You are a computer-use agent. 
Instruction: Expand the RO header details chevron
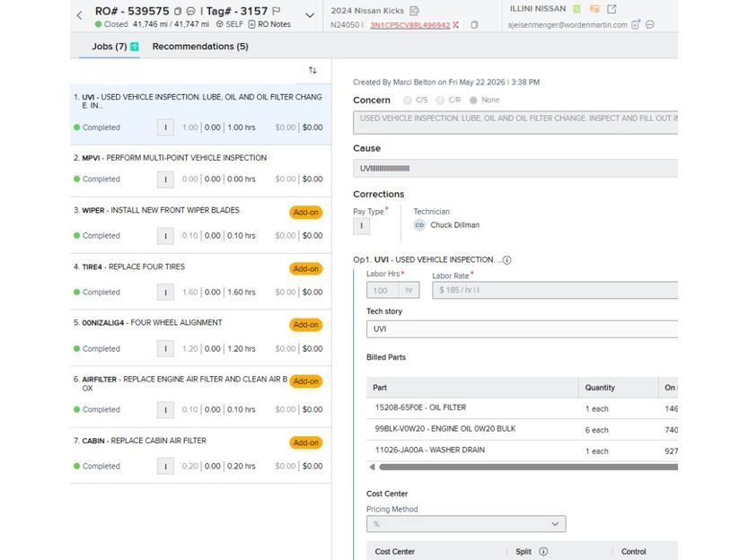[x=310, y=15]
